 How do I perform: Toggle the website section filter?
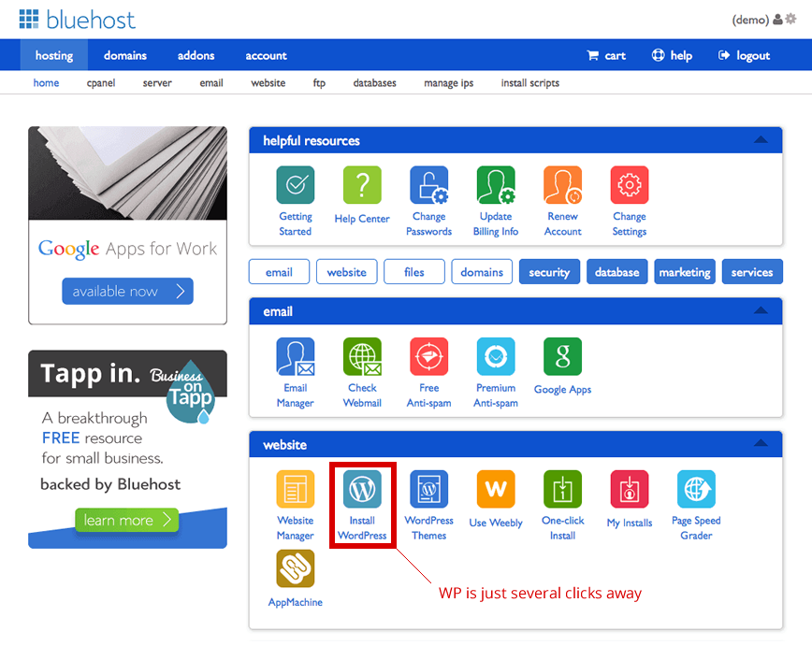(x=346, y=272)
